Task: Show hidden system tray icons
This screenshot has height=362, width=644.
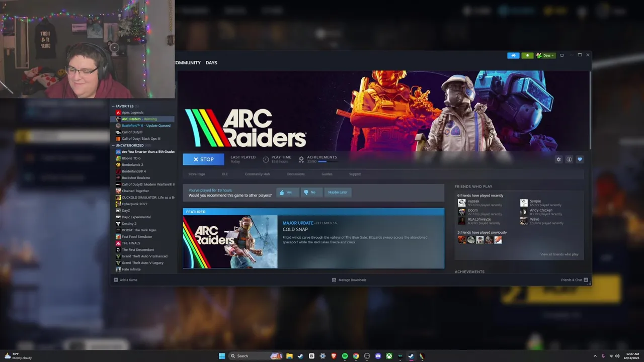Action: pyautogui.click(x=595, y=356)
